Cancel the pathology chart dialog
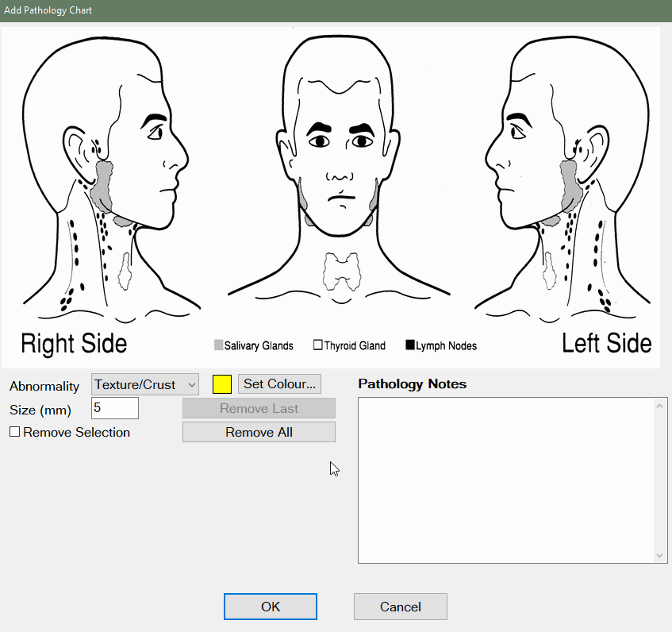The image size is (672, 632). (x=401, y=607)
